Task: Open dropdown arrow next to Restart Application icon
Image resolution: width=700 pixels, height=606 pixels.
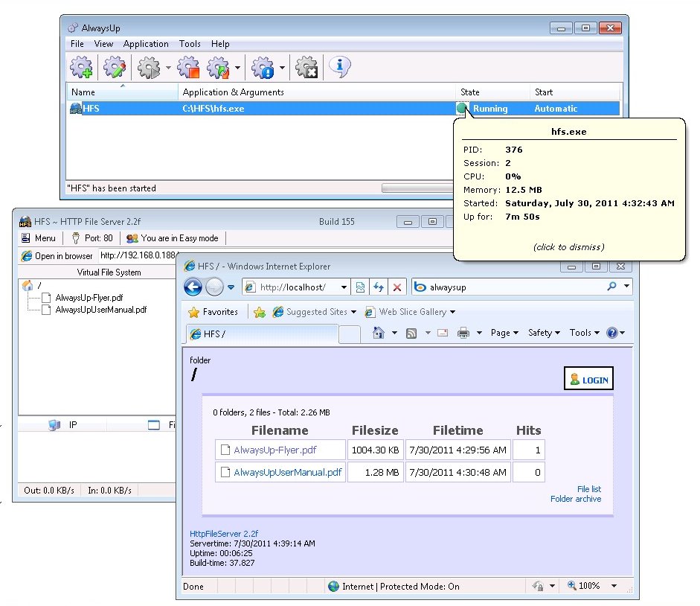Action: pos(237,68)
